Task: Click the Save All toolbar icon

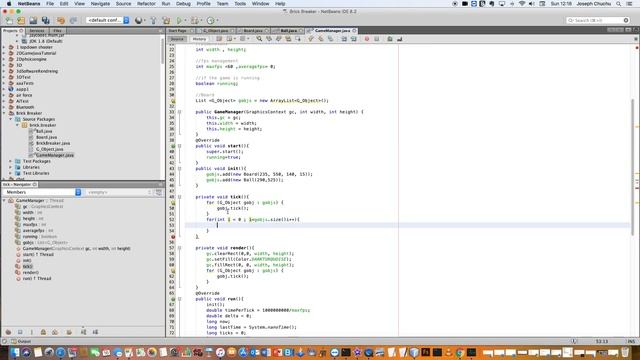Action: (45, 20)
